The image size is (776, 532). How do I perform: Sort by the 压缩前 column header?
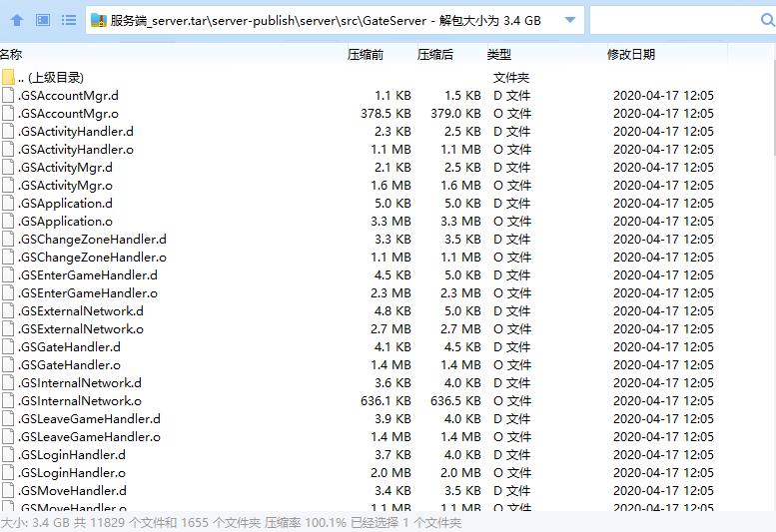point(365,55)
